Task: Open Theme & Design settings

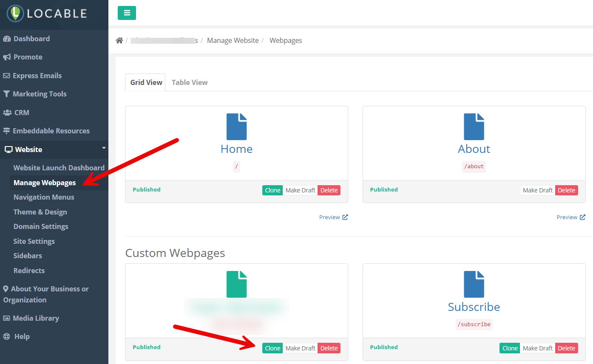Action: [40, 212]
